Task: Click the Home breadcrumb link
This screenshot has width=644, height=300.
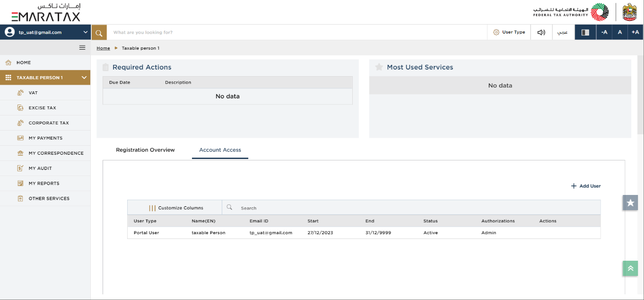Action: tap(103, 48)
